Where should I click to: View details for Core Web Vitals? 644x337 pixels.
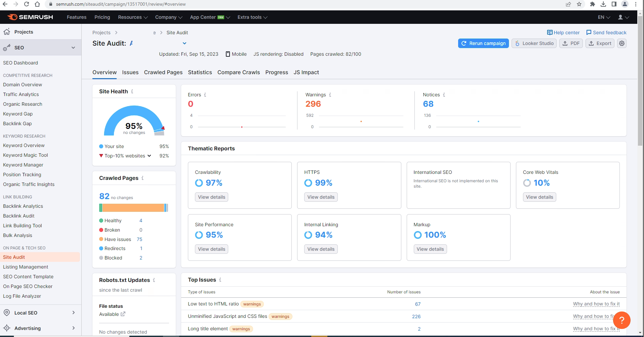click(539, 197)
